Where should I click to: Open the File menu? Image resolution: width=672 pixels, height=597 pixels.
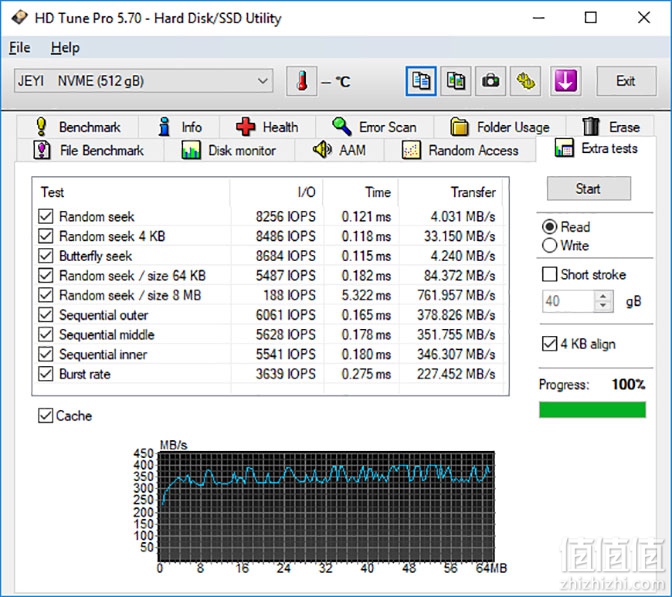pyautogui.click(x=20, y=48)
